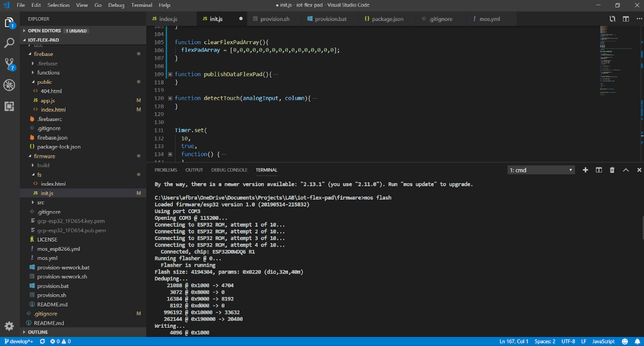Open the Debug view in the activity bar
Viewport: 644px width, 346px height.
(9, 85)
